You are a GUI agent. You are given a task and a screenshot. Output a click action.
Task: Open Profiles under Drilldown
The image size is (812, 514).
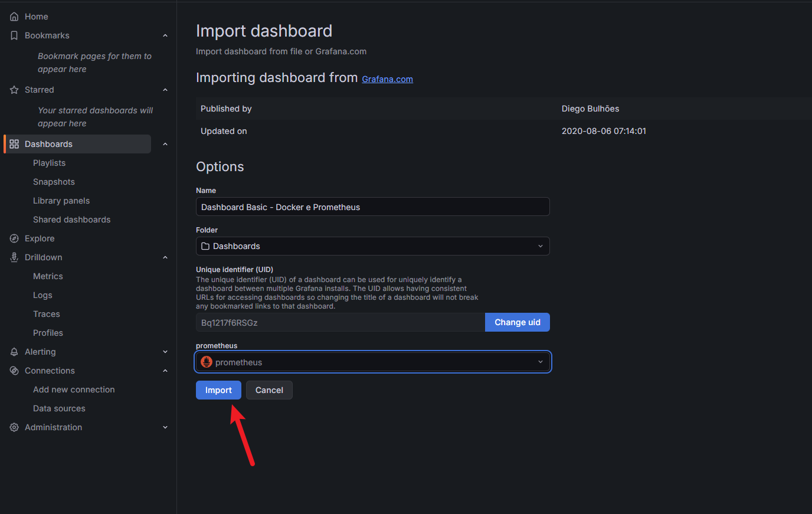[x=48, y=333]
